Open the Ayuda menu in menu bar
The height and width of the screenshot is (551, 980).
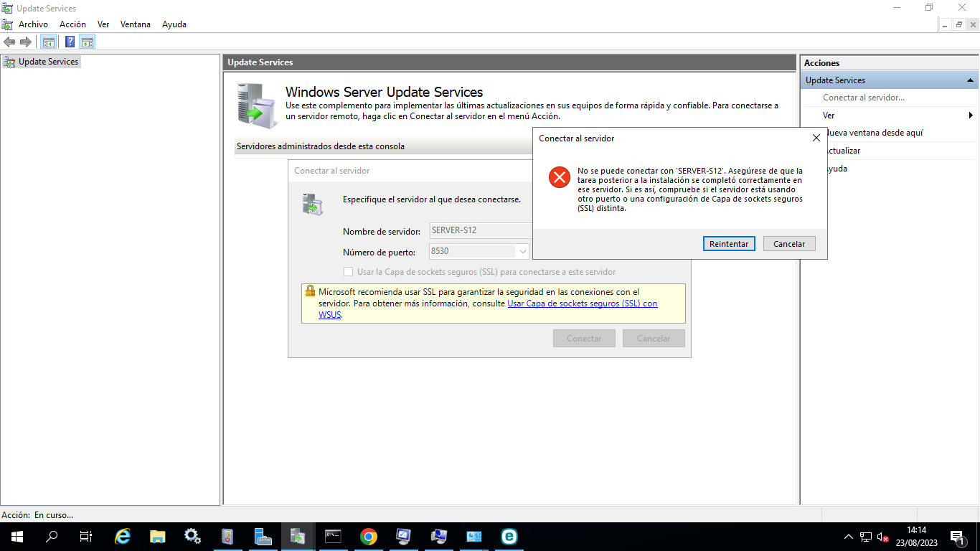pyautogui.click(x=174, y=24)
